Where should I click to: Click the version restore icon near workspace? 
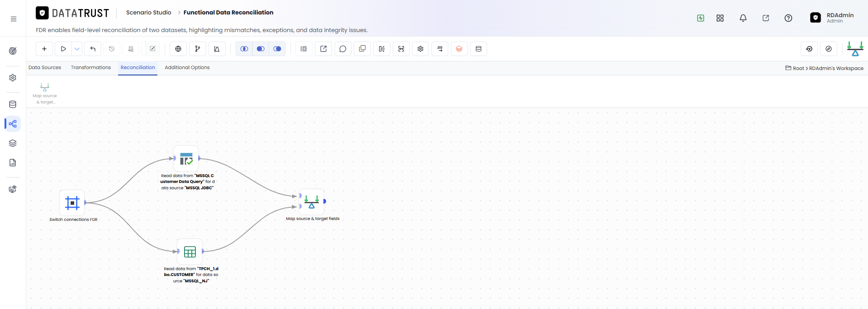(809, 49)
